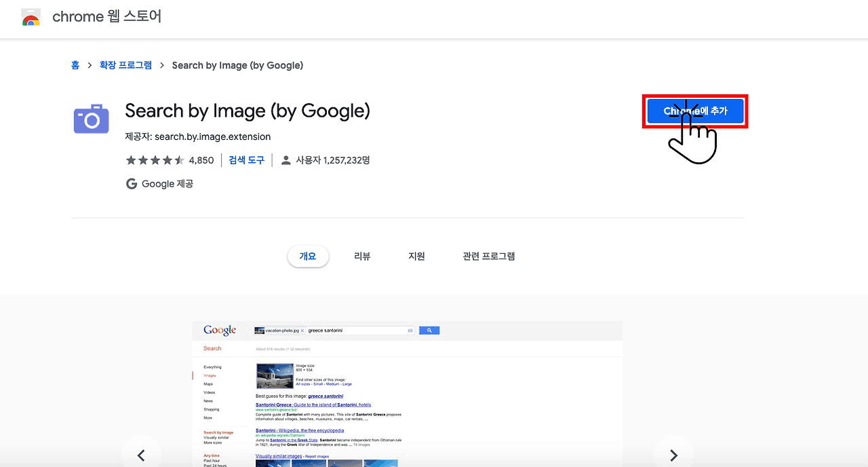Click the extension title Search by Image
The height and width of the screenshot is (467, 868).
pyautogui.click(x=248, y=111)
